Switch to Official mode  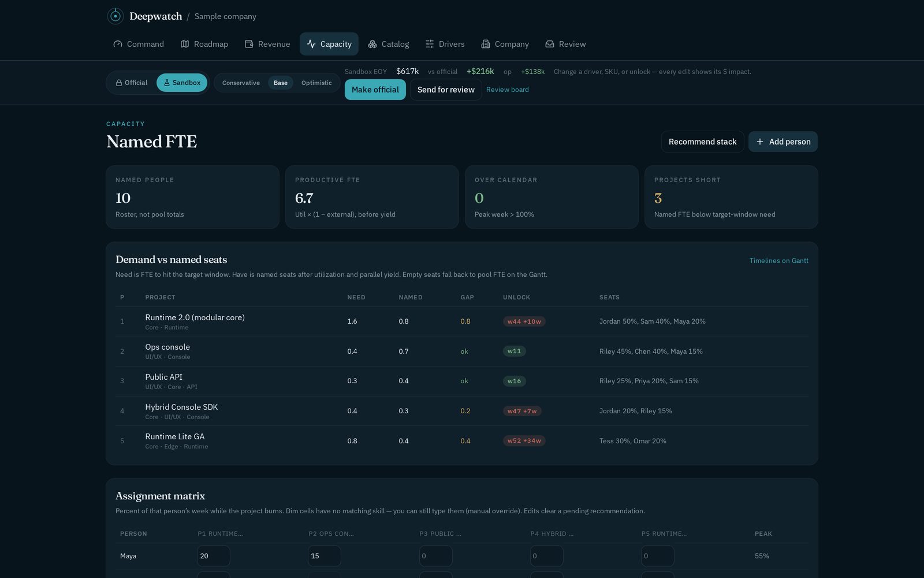(x=132, y=83)
